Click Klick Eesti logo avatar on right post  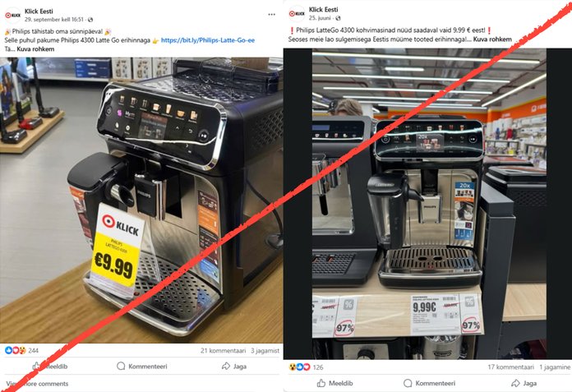tap(297, 13)
